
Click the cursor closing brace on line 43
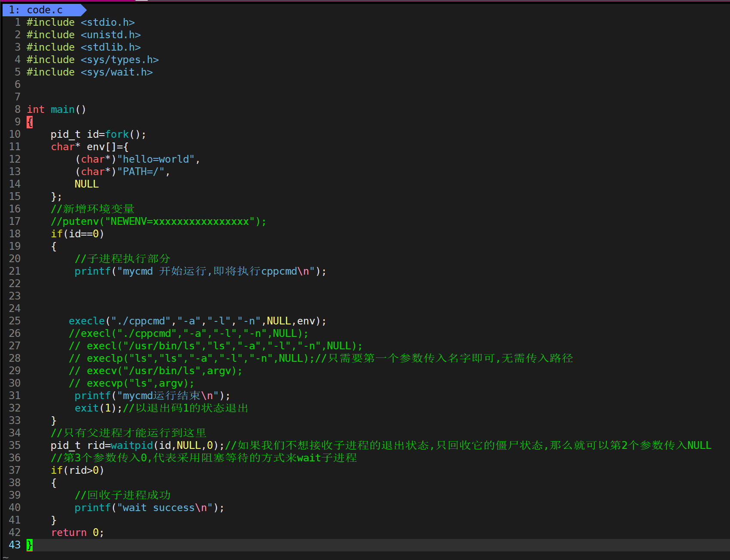pyautogui.click(x=30, y=545)
